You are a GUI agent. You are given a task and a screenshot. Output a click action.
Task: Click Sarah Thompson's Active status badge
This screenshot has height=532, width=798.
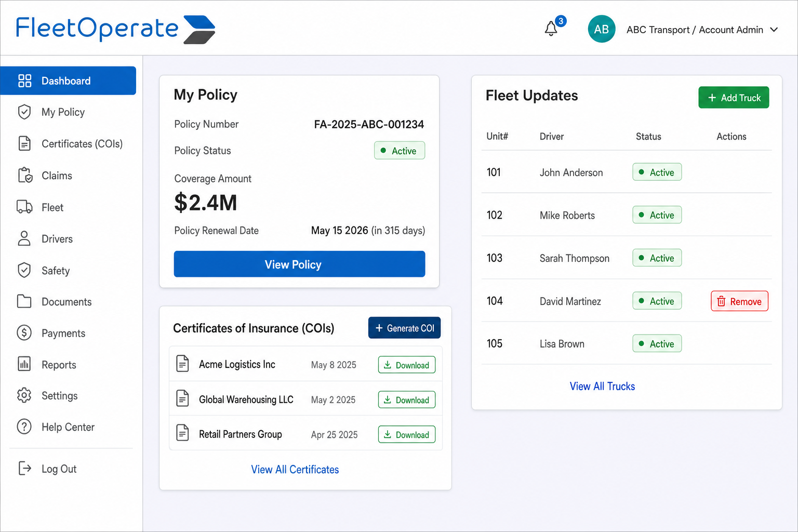point(657,258)
